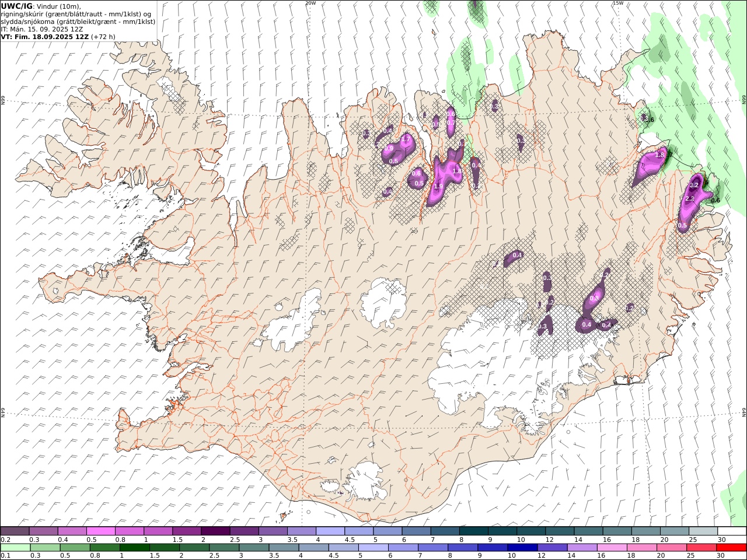This screenshot has height=560, width=747.
Task: Click the UWC/IG title text
Action: click(16, 6)
